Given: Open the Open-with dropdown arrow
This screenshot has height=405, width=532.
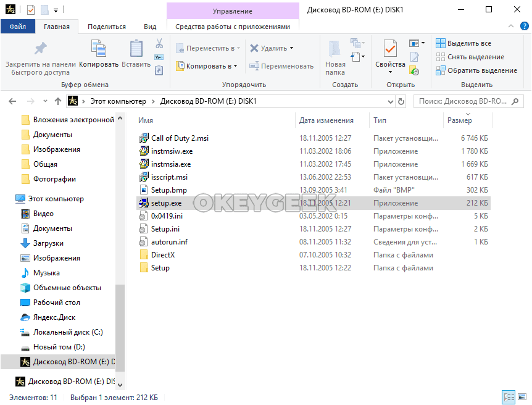Looking at the screenshot, I should 423,43.
